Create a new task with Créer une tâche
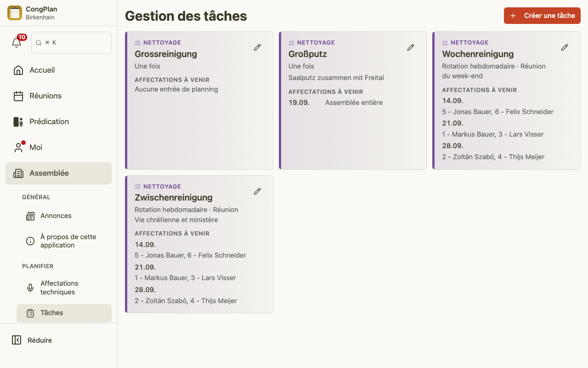Screen dimensions: 588x368 click(x=542, y=16)
